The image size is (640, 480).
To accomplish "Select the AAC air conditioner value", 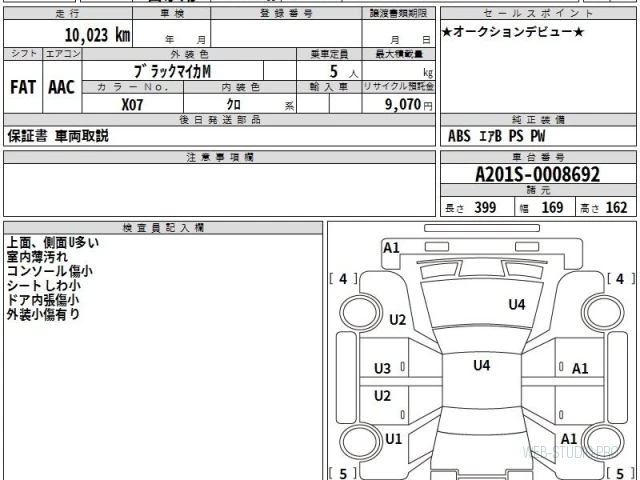I will click(x=62, y=87).
